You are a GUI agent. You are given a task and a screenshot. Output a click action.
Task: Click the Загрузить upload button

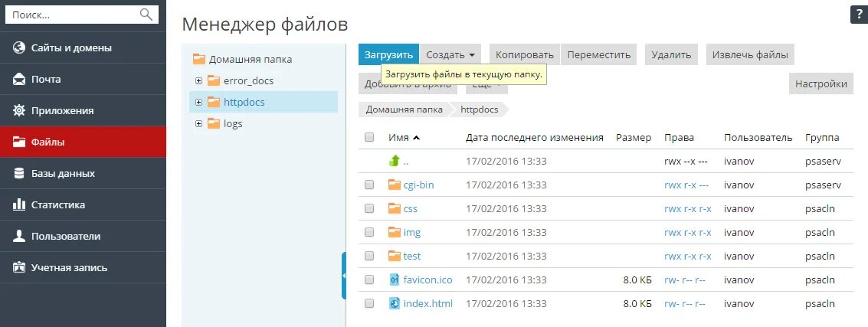point(388,55)
